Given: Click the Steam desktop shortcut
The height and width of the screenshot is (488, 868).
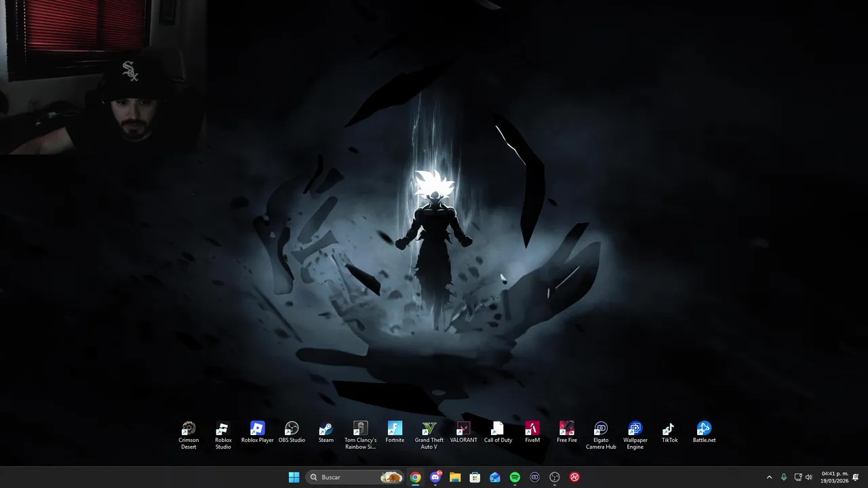Looking at the screenshot, I should click(x=326, y=432).
